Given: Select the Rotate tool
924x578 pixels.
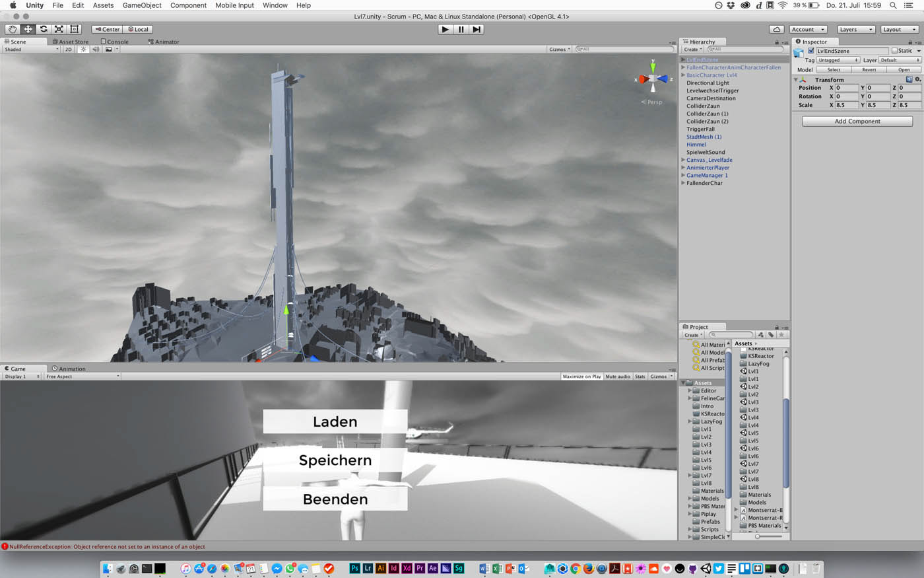Looking at the screenshot, I should (x=44, y=29).
